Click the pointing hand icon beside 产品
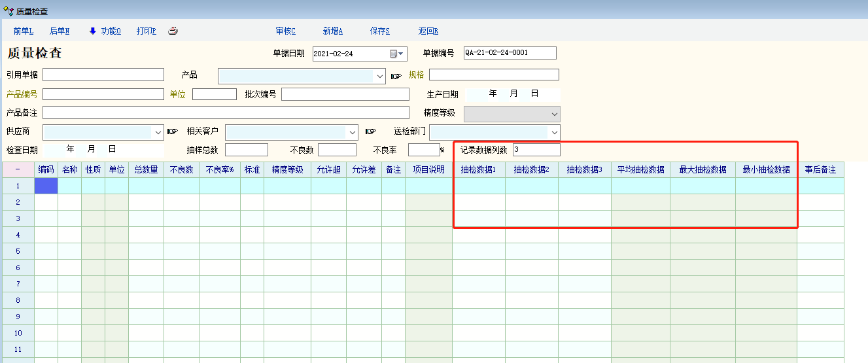 click(396, 76)
